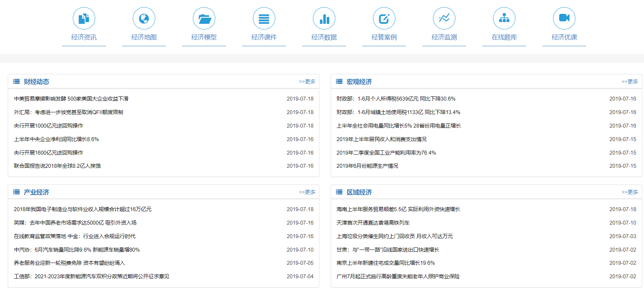
Task: Click the list icon beside 宏观经济
Action: (339, 82)
